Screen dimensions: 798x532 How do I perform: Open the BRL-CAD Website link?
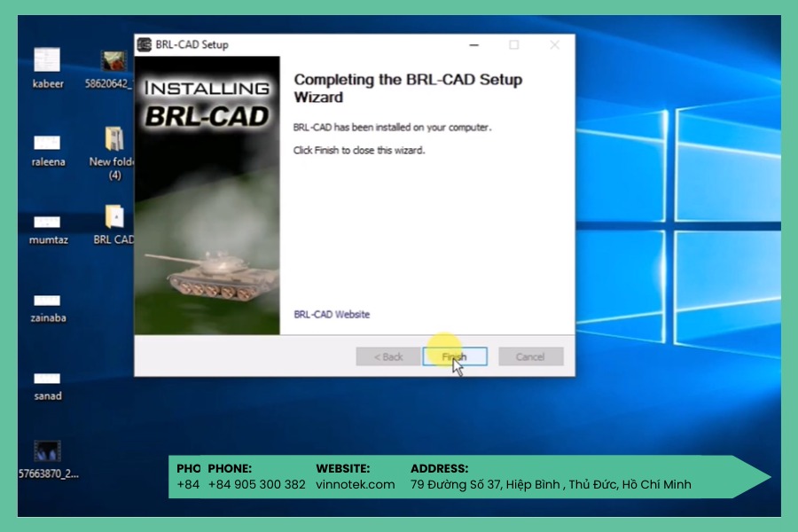point(332,314)
